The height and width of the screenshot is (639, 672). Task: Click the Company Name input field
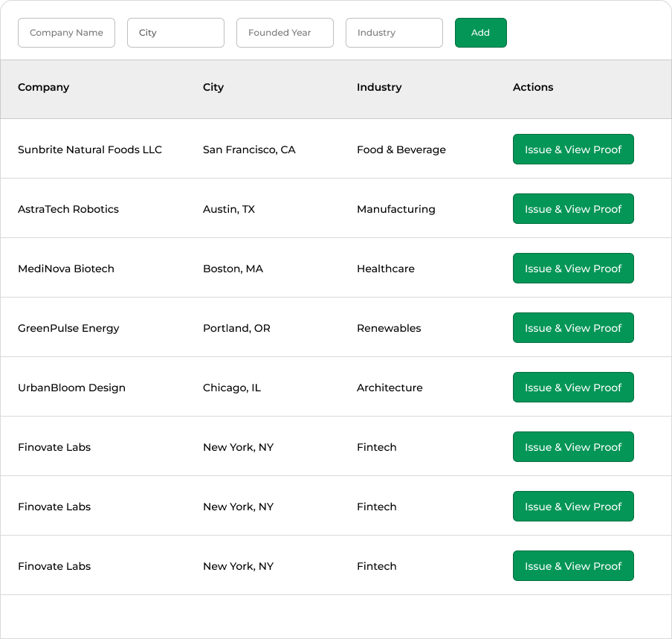[66, 33]
